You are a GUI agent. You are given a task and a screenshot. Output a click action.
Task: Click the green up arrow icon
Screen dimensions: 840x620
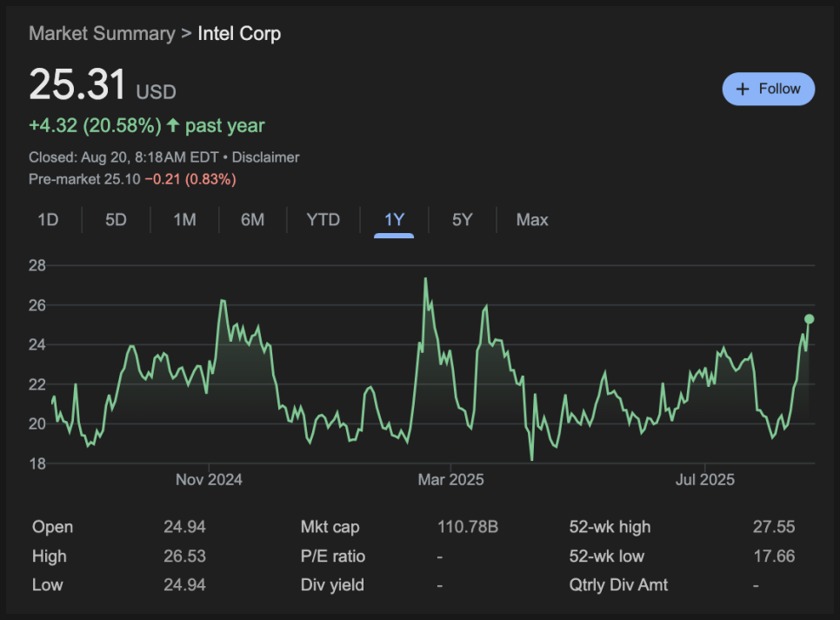pyautogui.click(x=172, y=125)
